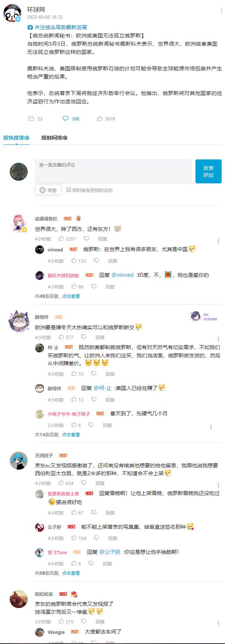The height and width of the screenshot is (644, 225).
Task: Like vinned's reply showing 133 likes
Action: tap(74, 260)
